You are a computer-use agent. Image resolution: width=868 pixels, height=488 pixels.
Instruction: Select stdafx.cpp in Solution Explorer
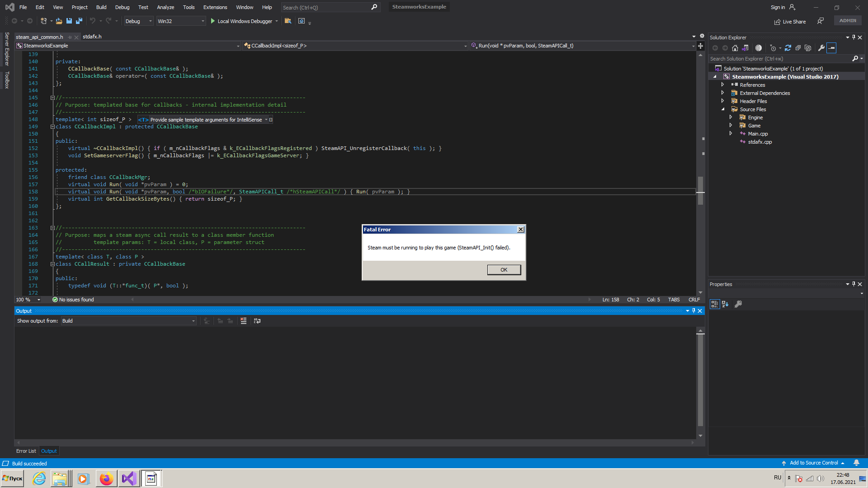759,142
